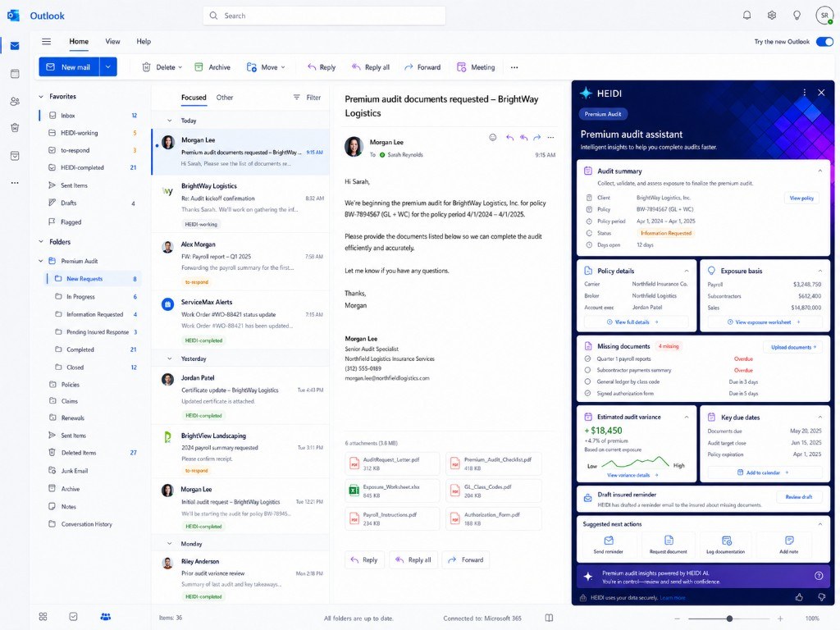Switch to the Home tab
Image resolution: width=840 pixels, height=630 pixels.
[x=79, y=41]
